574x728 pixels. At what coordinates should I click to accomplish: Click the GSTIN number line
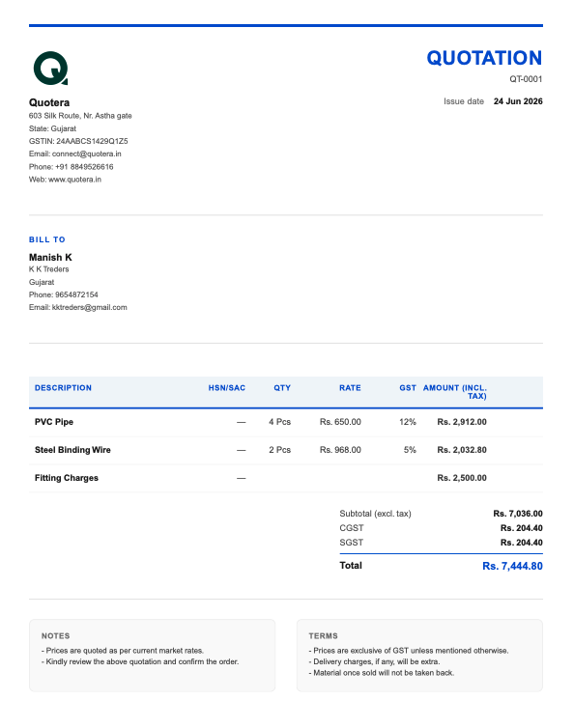pyautogui.click(x=78, y=141)
